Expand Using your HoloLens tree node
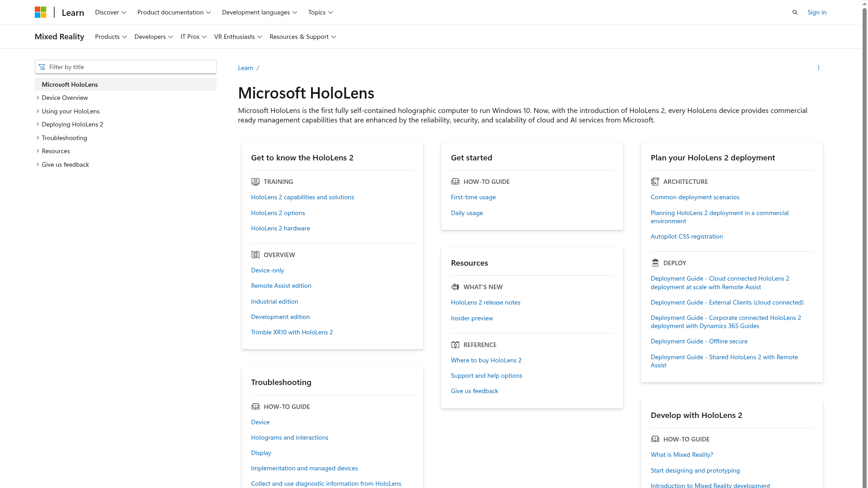This screenshot has height=488, width=868. tap(38, 111)
